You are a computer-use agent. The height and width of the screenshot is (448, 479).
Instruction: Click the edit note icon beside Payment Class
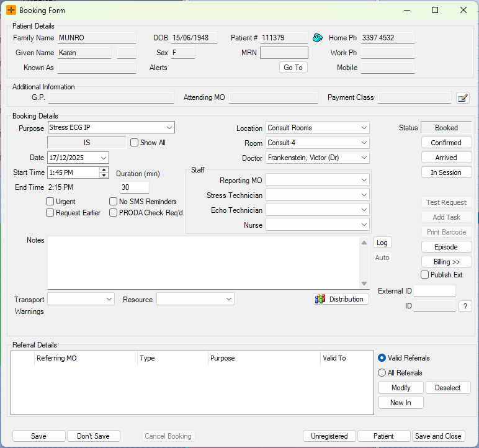(x=462, y=97)
